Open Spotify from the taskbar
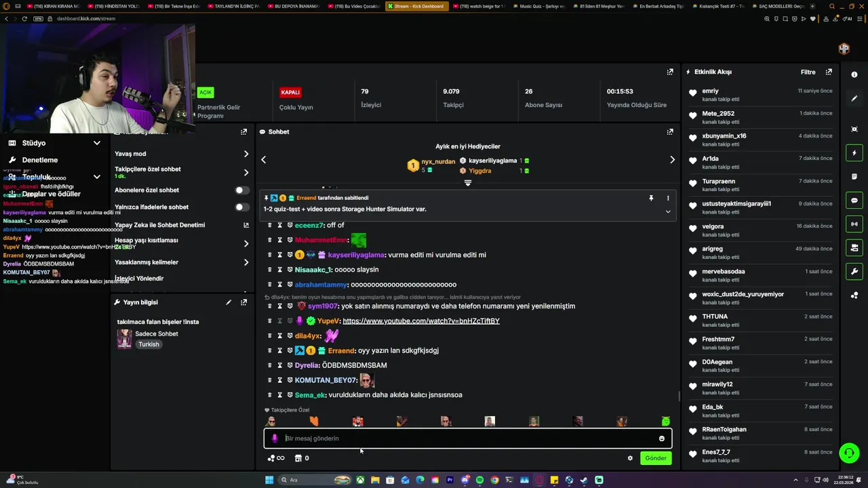 [479, 480]
